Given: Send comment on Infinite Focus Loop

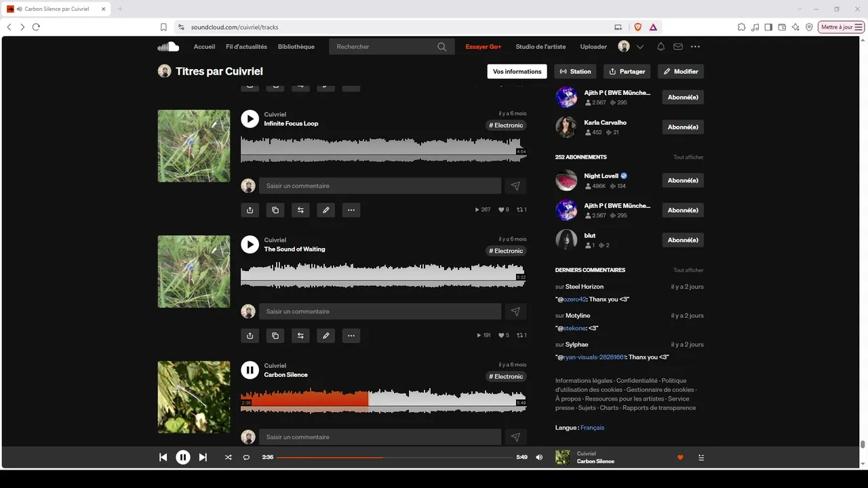Looking at the screenshot, I should [x=515, y=186].
